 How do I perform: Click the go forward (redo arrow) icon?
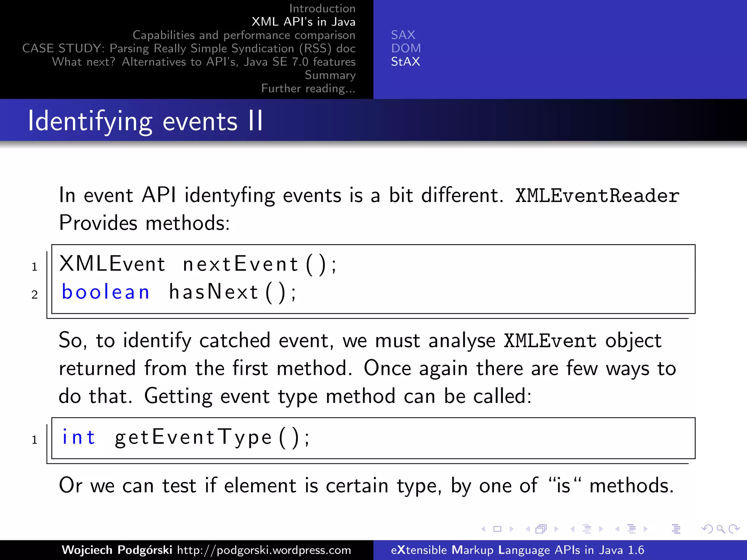pyautogui.click(x=734, y=529)
